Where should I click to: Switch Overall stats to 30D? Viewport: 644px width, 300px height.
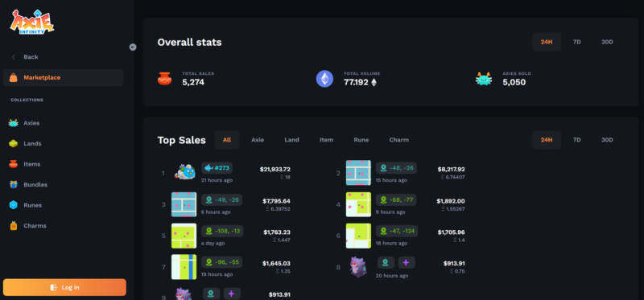(x=607, y=42)
